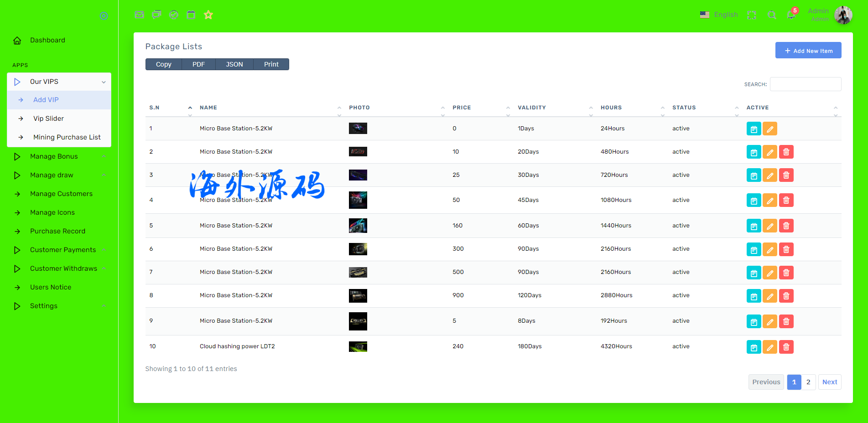Click the star favorites icon
The image size is (868, 423).
click(x=208, y=15)
